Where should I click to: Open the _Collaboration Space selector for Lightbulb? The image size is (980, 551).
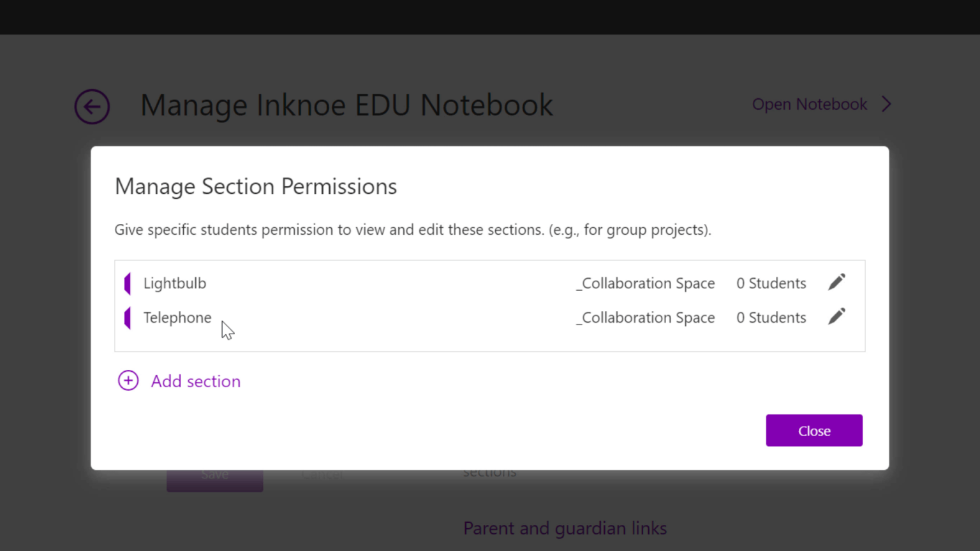[x=645, y=283]
